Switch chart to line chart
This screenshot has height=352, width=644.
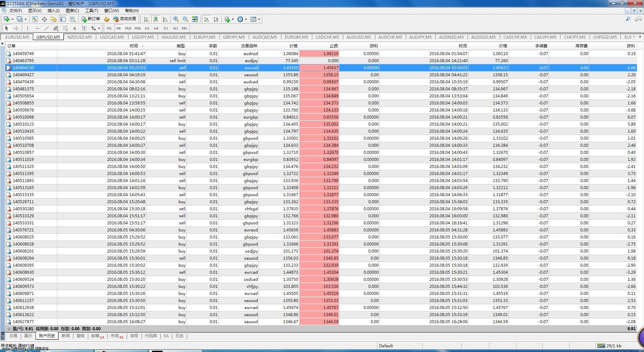click(165, 19)
